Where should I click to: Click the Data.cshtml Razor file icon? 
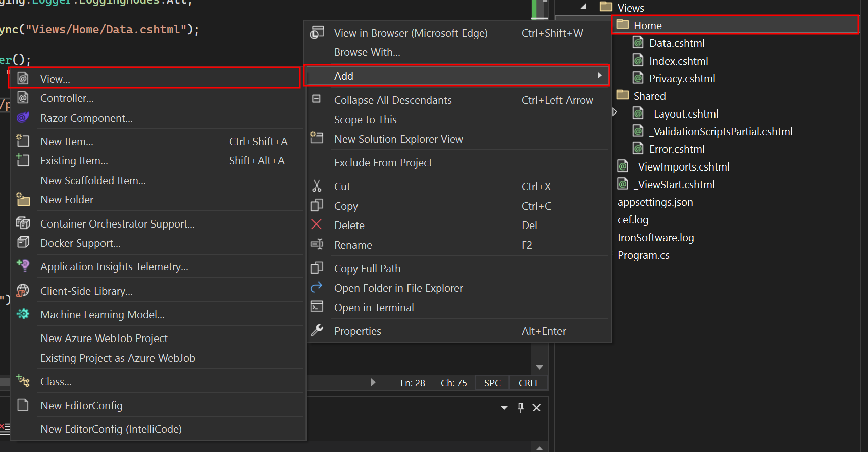pos(638,42)
